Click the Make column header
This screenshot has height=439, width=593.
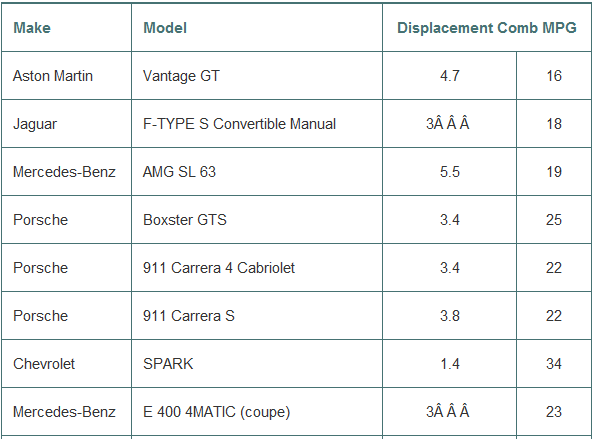(x=66, y=28)
